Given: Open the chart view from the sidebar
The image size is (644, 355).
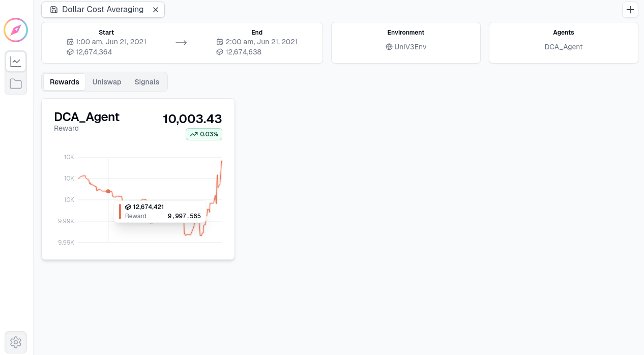Looking at the screenshot, I should (16, 62).
